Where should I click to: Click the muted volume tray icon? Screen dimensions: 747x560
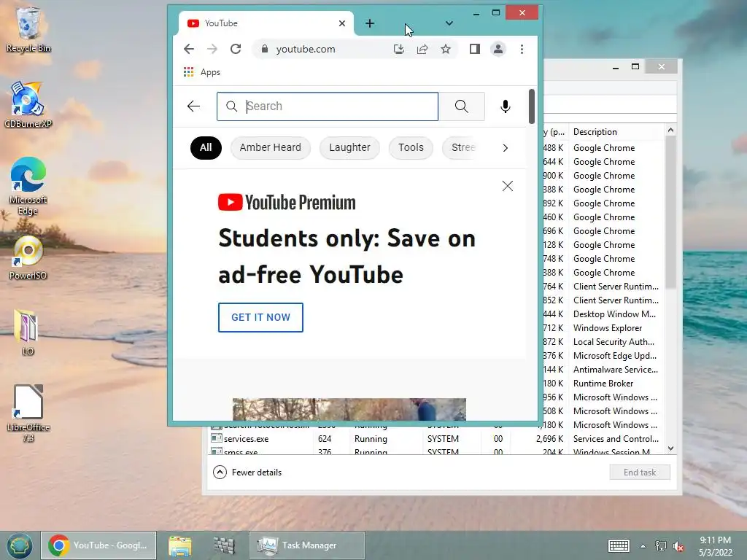tap(678, 546)
